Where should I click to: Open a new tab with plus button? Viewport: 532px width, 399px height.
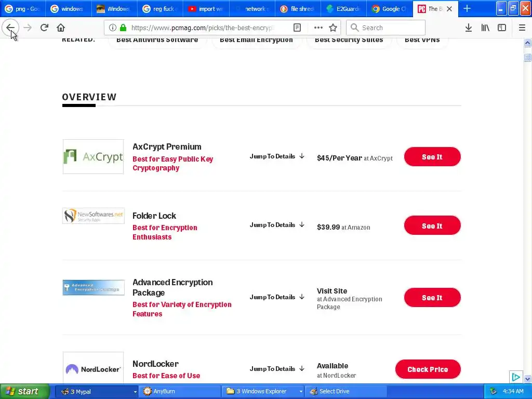(467, 8)
